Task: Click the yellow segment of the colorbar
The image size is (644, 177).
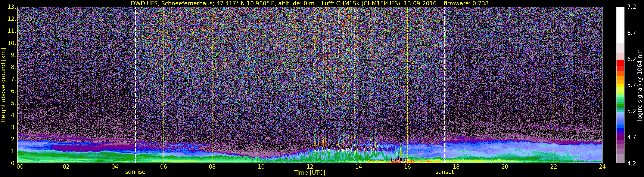Action: pyautogui.click(x=620, y=86)
